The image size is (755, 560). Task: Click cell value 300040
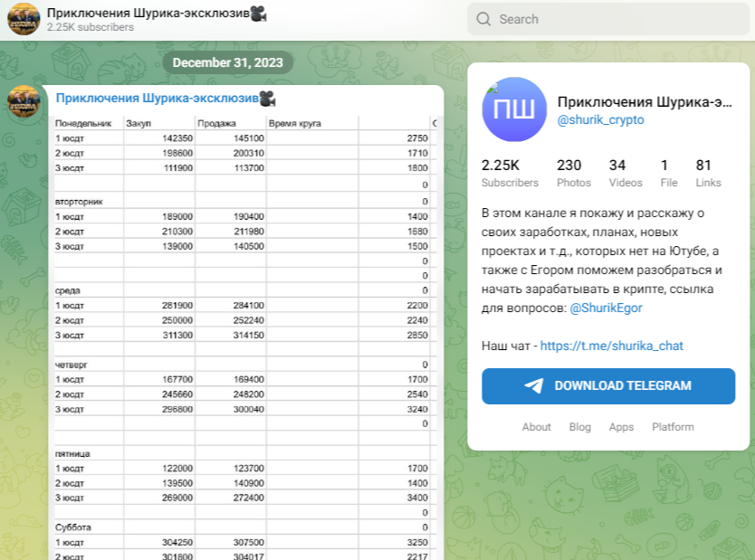coord(248,410)
